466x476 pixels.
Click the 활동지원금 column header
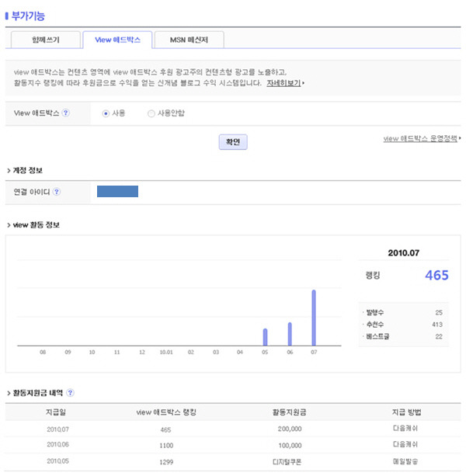tap(290, 412)
